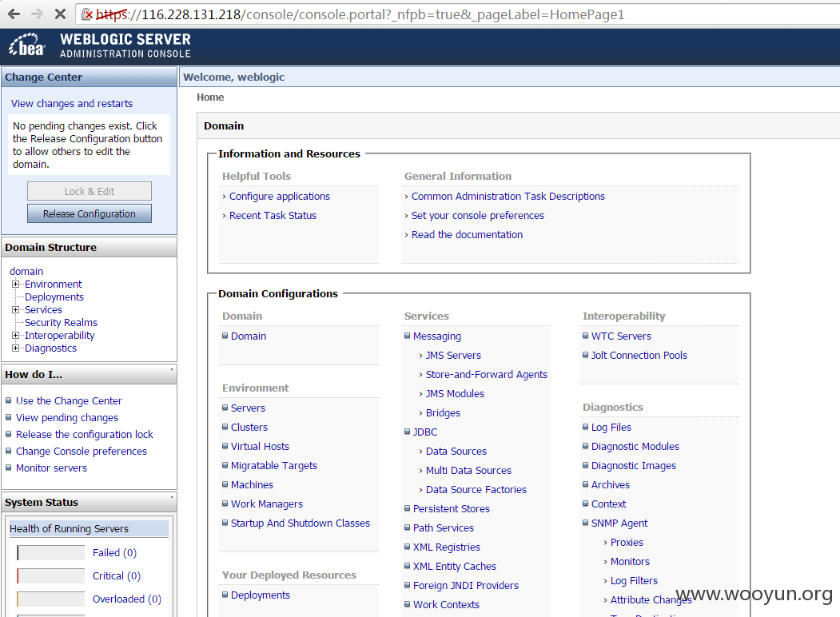The height and width of the screenshot is (617, 840).
Task: Click the Diagnostic Modules bullet icon
Action: tap(586, 446)
